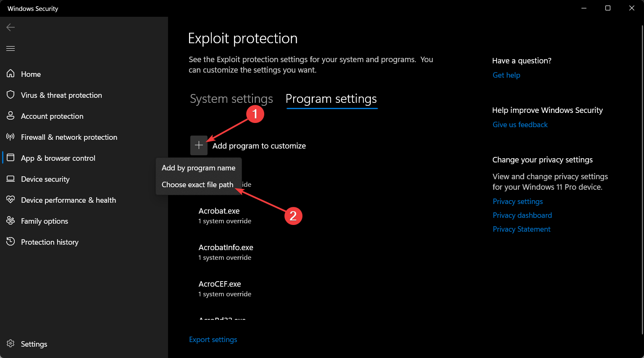Viewport: 644px width, 358px height.
Task: Open the Get help link
Action: point(506,75)
